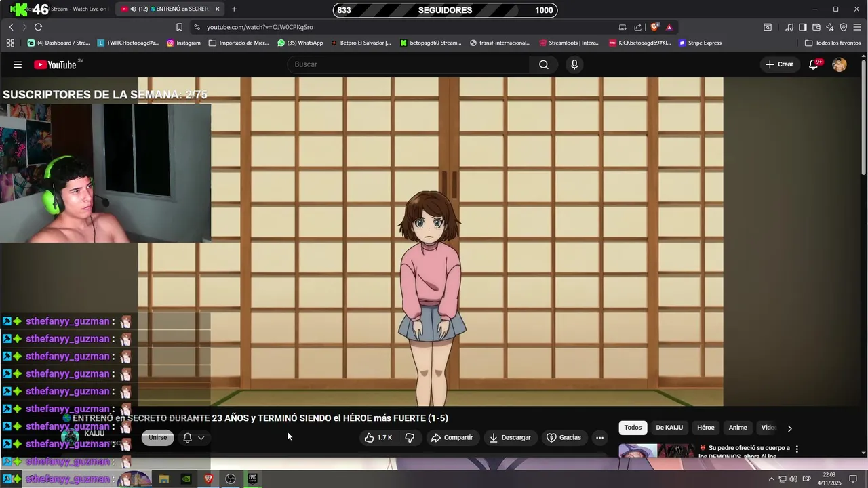Open options for Su padre ofreció video
This screenshot has height=488, width=868.
tap(797, 449)
